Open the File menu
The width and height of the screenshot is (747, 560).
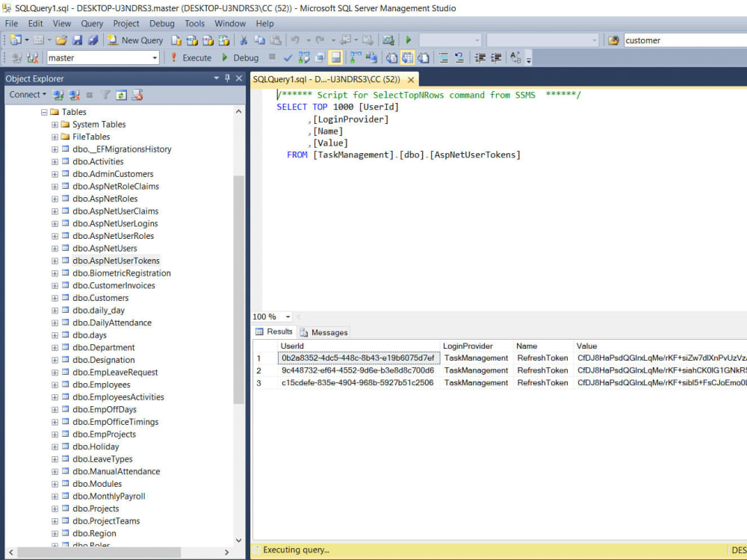(11, 23)
